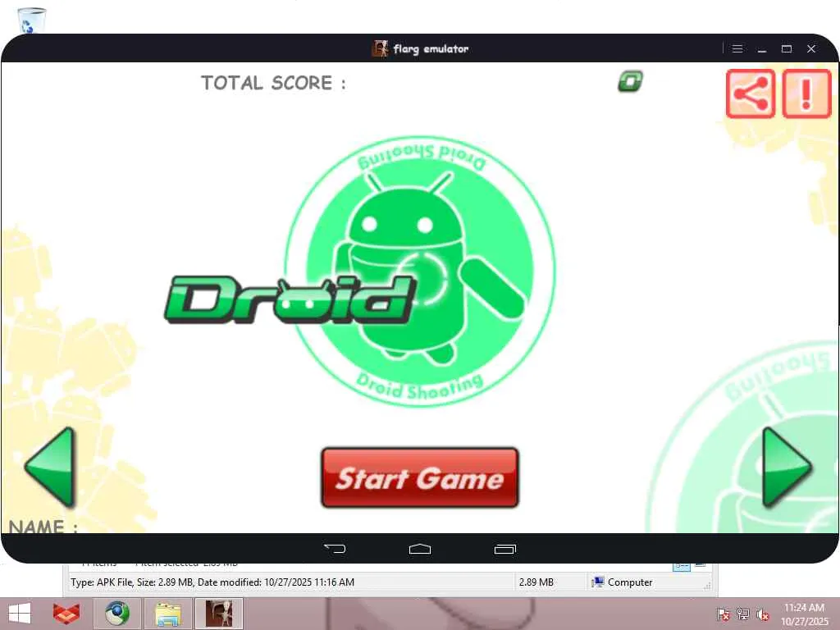
Task: Tap the Android home navigation button
Action: [419, 549]
